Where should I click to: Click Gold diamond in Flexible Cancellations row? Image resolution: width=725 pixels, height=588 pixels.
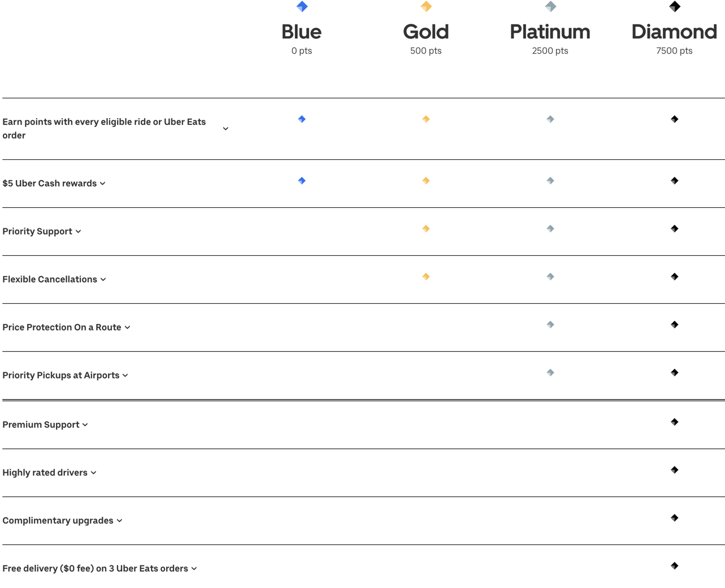(x=426, y=277)
